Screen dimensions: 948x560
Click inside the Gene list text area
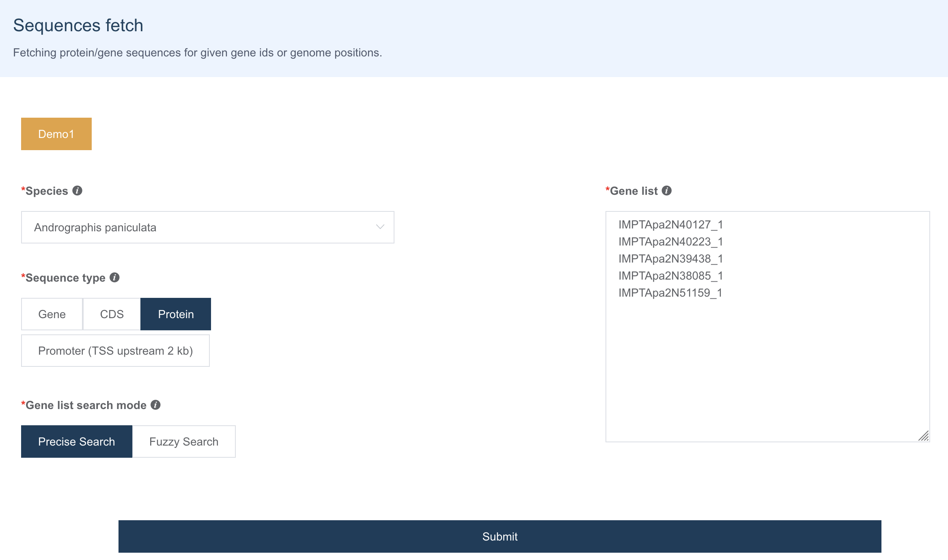(x=768, y=327)
